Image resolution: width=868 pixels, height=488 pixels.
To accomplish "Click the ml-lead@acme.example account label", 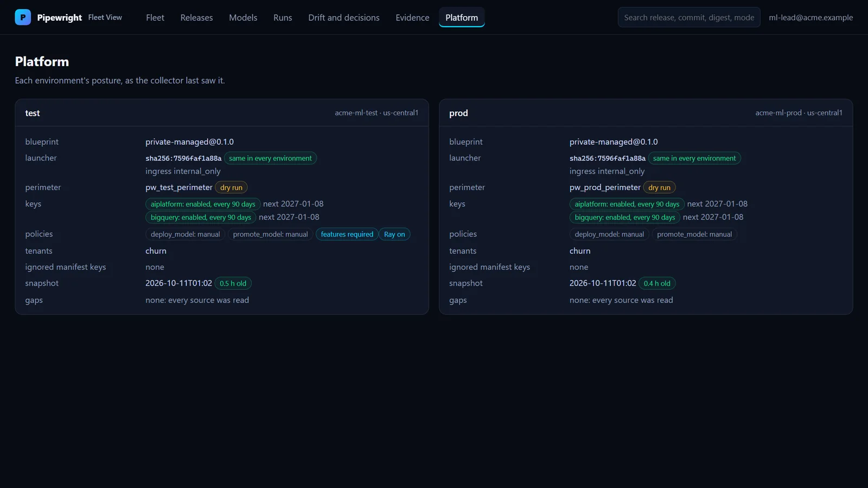I will click(810, 17).
